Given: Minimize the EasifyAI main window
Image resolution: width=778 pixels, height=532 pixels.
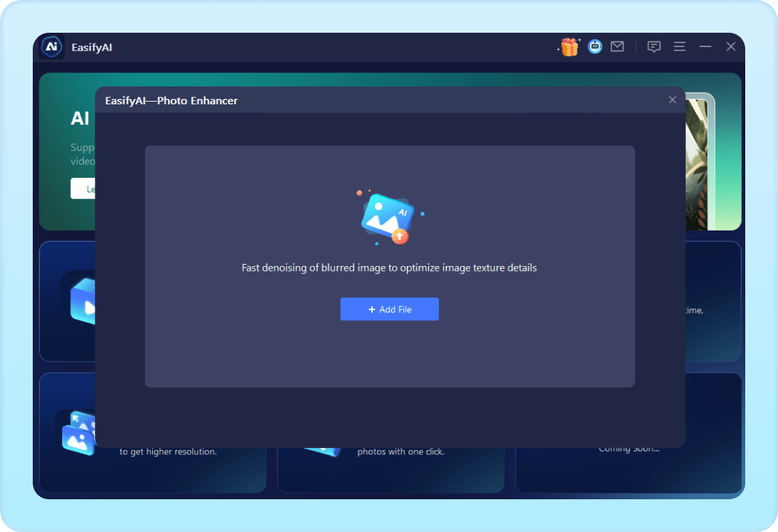Looking at the screenshot, I should coord(705,46).
